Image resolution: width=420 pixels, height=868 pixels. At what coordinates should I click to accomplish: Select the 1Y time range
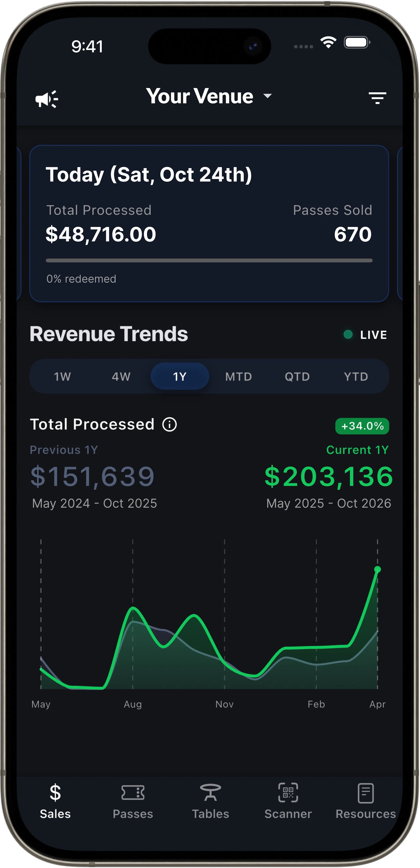(x=180, y=376)
